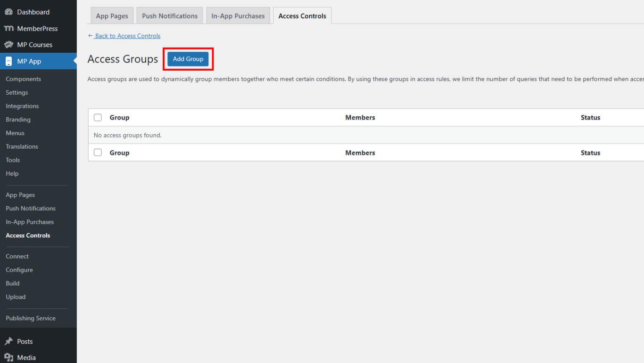Click the Posts pushpin icon

(x=8, y=341)
